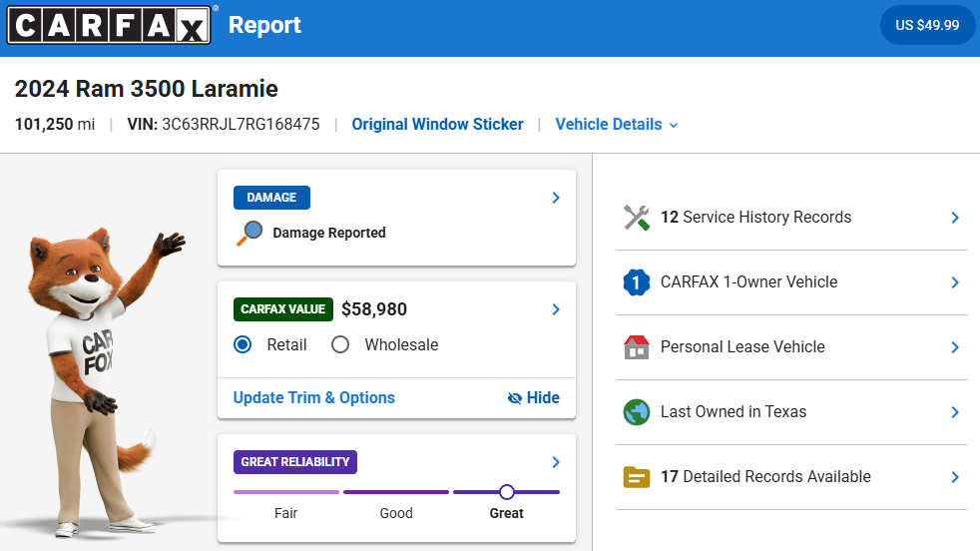Open the Great Reliability details chevron
This screenshot has height=551, width=980.
556,462
